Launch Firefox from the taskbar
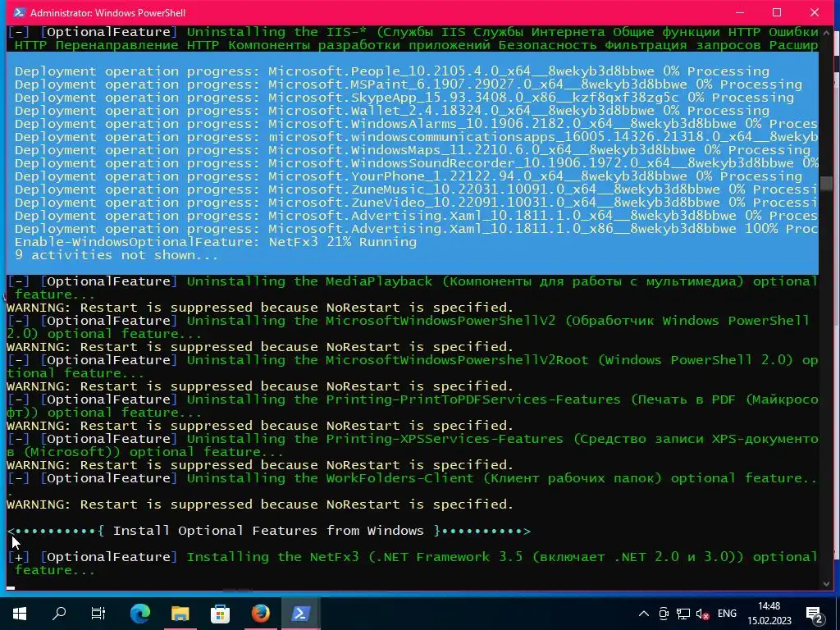 (260, 614)
